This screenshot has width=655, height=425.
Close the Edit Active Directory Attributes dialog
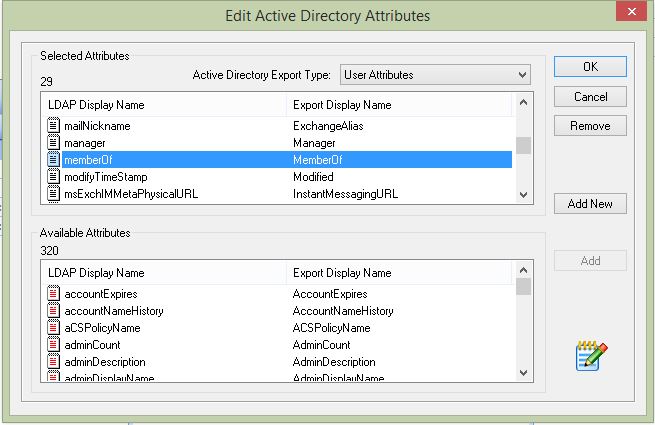tap(632, 11)
